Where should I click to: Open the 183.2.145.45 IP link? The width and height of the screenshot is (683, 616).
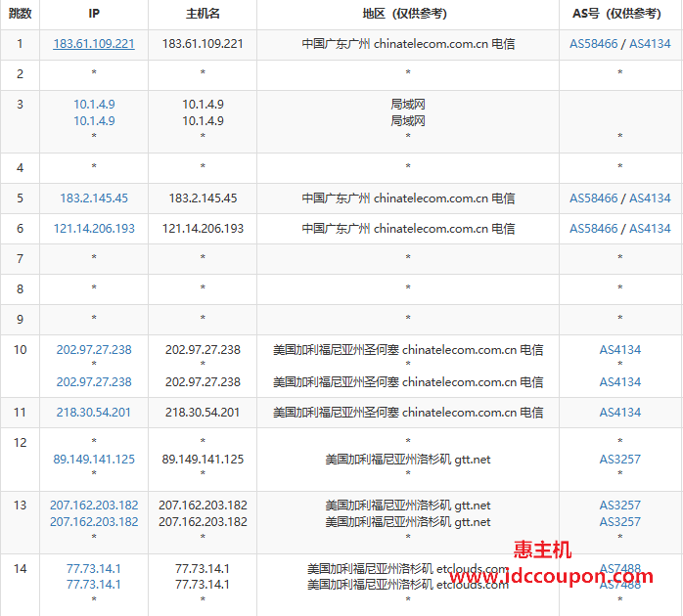tap(94, 198)
